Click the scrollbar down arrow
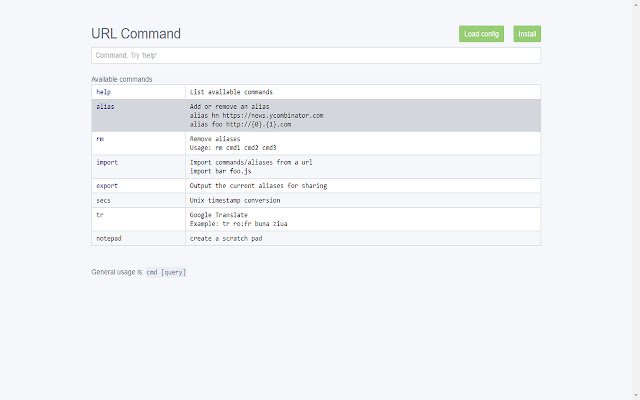The image size is (640, 400). coord(636,396)
